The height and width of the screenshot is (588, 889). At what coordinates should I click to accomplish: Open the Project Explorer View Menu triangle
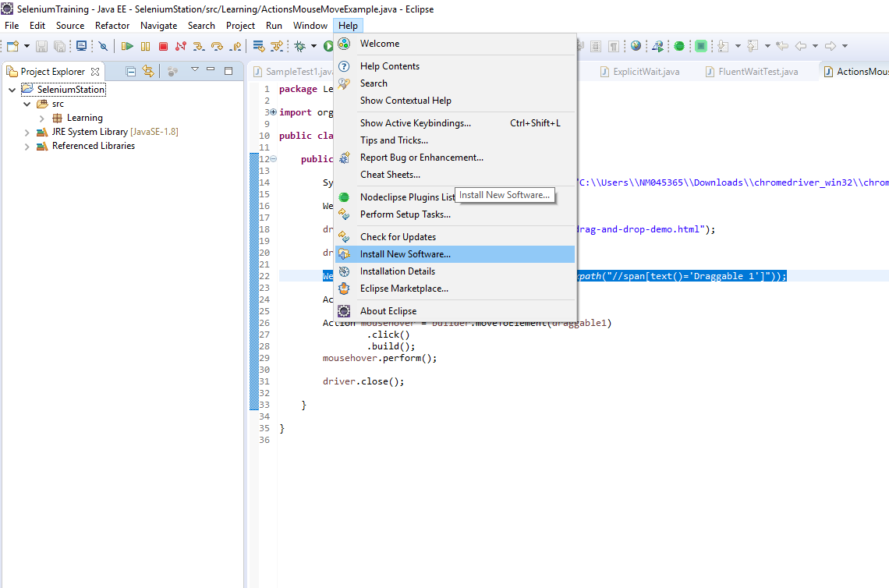tap(194, 69)
